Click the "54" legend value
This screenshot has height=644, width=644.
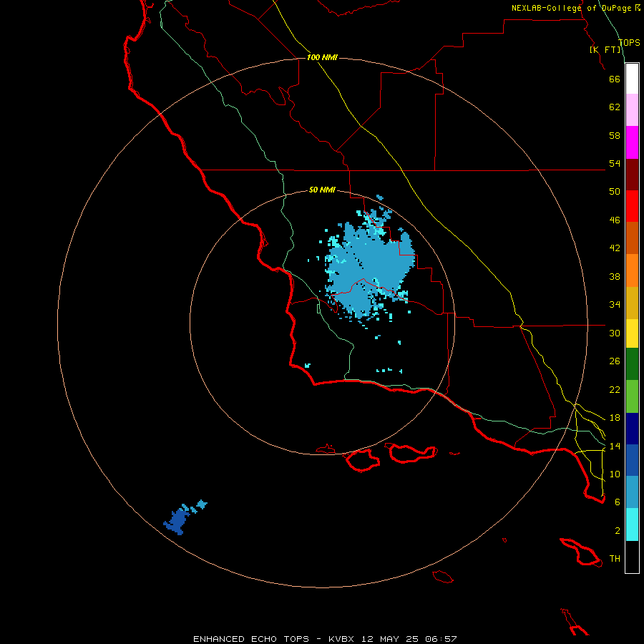(615, 164)
